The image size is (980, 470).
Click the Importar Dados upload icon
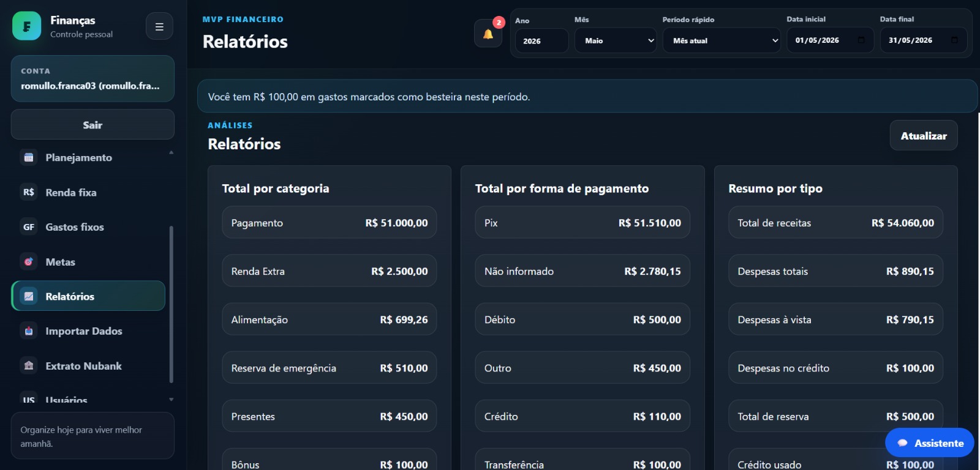click(29, 331)
